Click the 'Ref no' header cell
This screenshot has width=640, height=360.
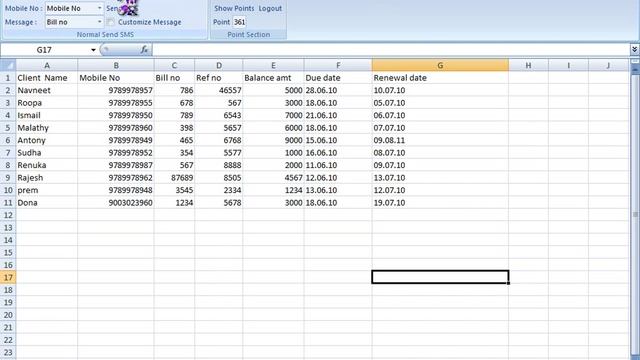click(219, 78)
